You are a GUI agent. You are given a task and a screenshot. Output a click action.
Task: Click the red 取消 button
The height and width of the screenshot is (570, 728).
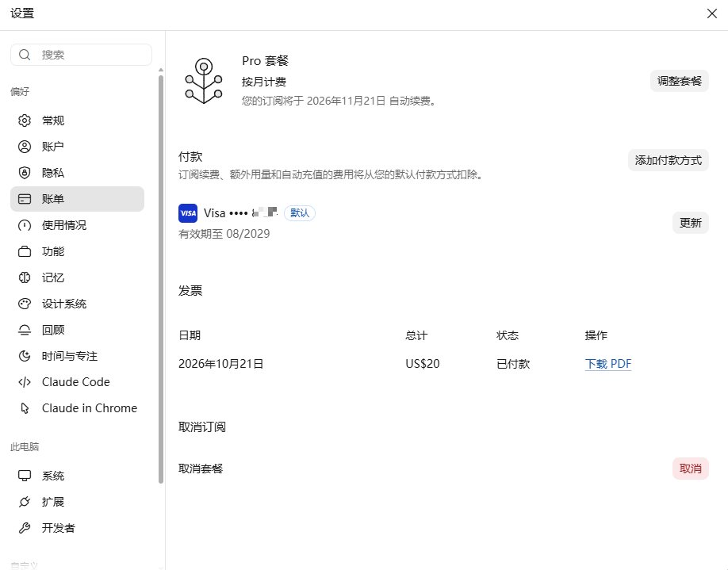[x=691, y=469]
